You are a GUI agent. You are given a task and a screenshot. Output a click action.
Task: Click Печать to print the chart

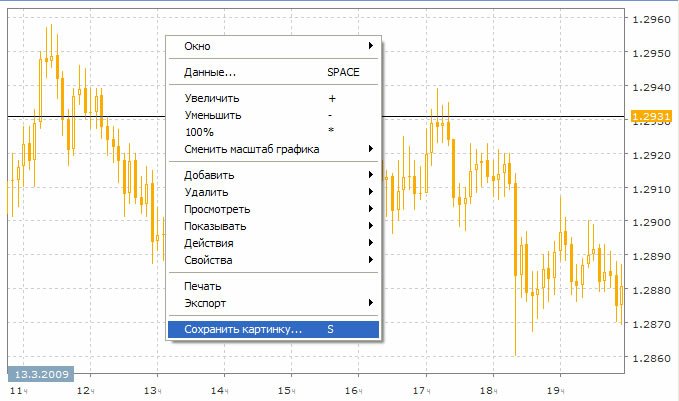(203, 287)
